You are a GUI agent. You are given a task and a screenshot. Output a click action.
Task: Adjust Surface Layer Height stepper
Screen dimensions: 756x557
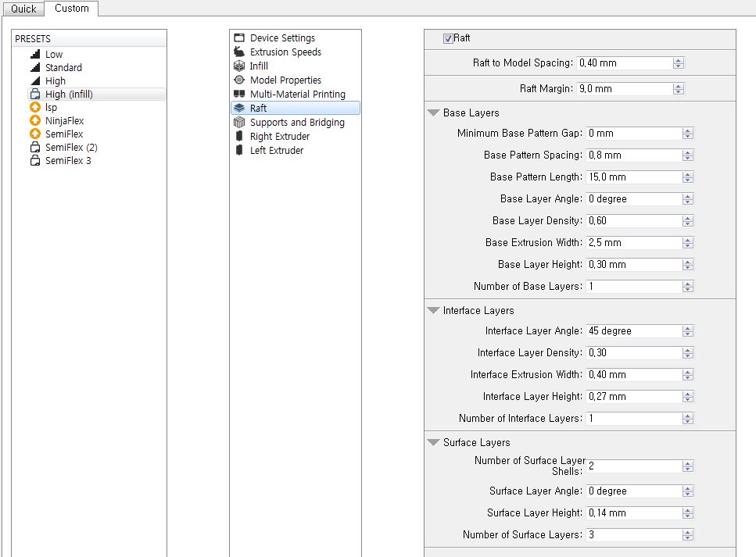click(688, 513)
